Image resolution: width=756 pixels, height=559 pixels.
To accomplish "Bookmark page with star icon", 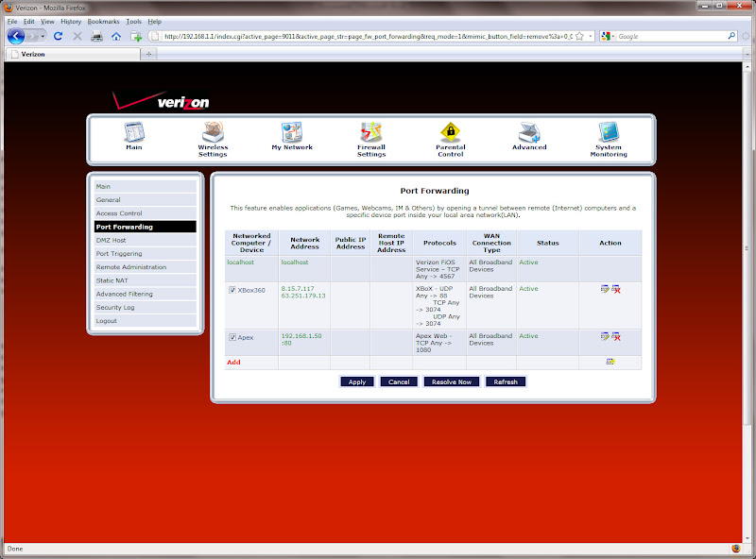I will (x=580, y=36).
